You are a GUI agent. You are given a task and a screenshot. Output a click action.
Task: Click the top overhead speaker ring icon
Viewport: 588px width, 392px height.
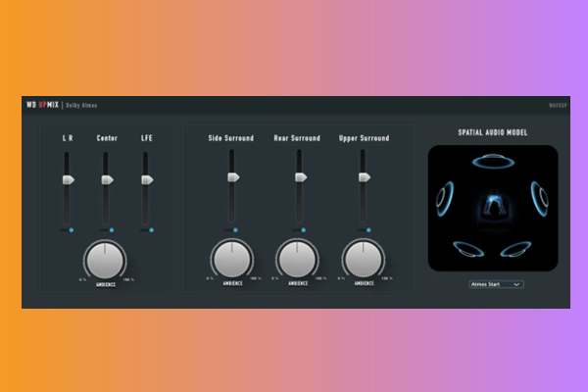493,162
